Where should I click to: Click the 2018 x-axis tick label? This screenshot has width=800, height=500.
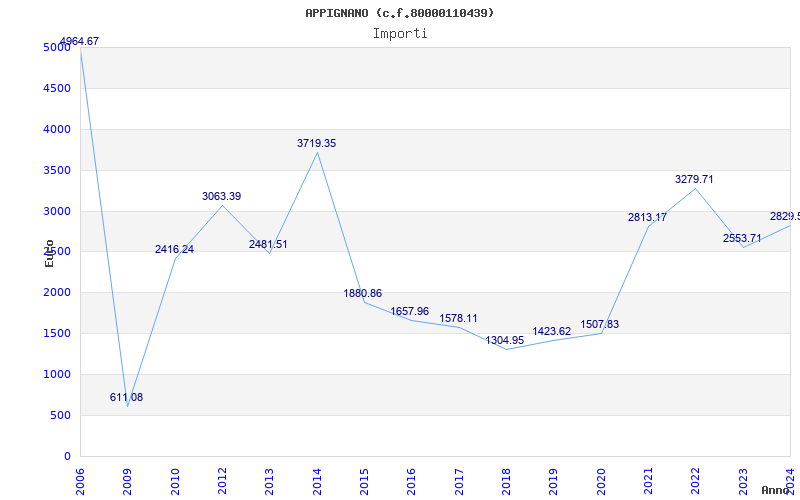[x=506, y=482]
